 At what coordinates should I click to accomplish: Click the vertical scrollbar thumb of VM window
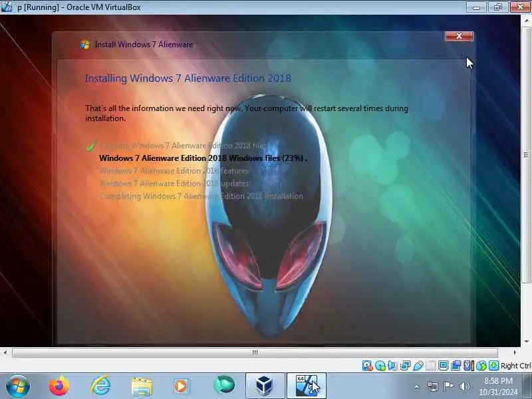tap(526, 154)
